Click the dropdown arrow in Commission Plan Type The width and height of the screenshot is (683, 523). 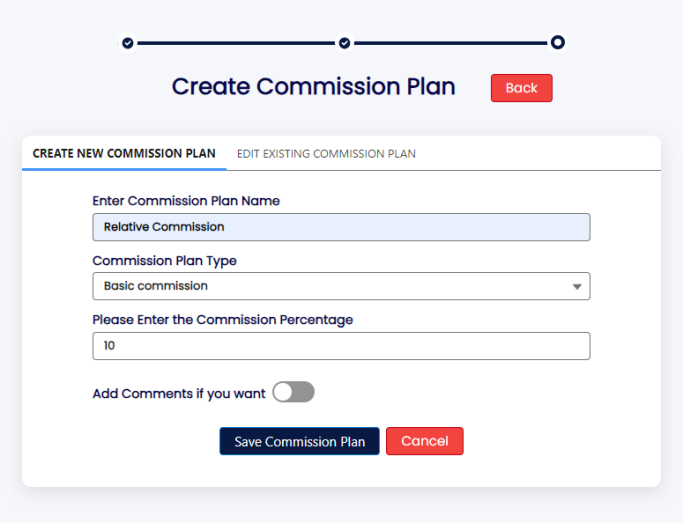(577, 287)
